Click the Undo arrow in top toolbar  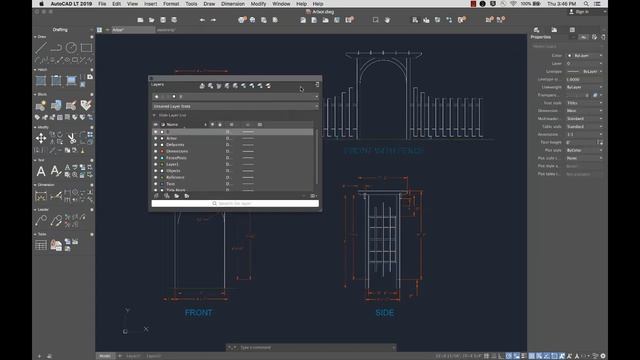[202, 20]
